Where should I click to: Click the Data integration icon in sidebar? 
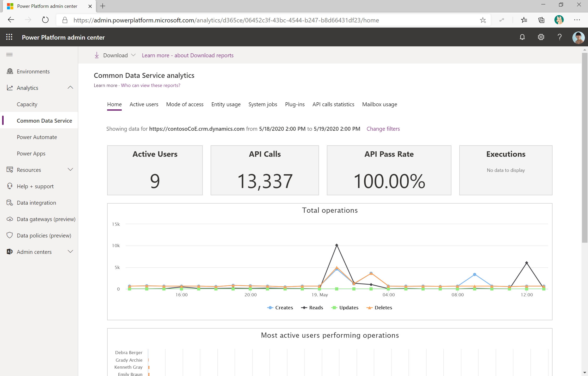pyautogui.click(x=9, y=203)
